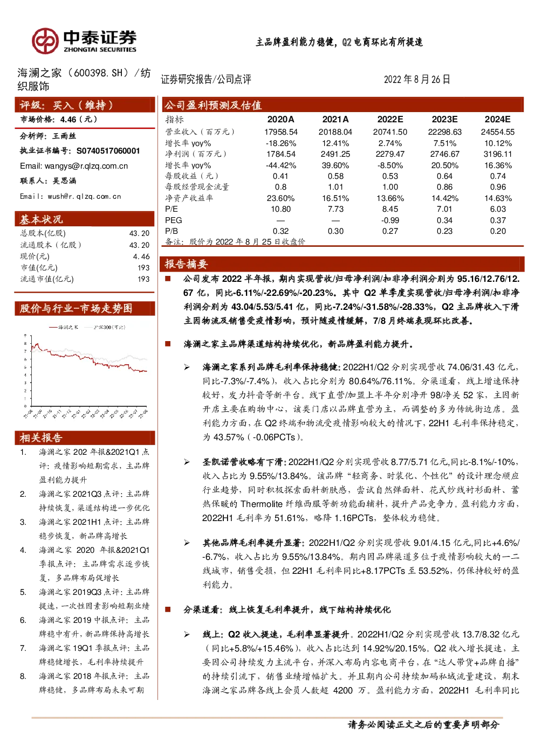Click the '基本状况' section header
Viewport: 535px width, 756px height.
coord(85,219)
